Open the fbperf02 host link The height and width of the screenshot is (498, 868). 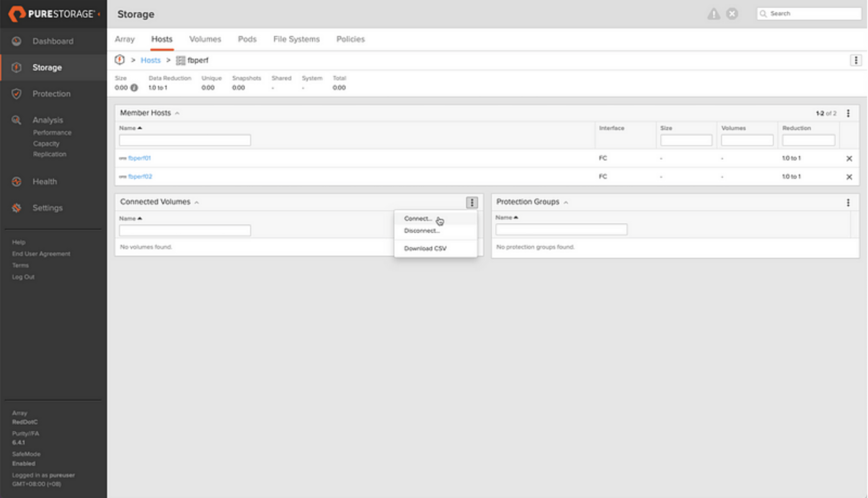pyautogui.click(x=140, y=177)
